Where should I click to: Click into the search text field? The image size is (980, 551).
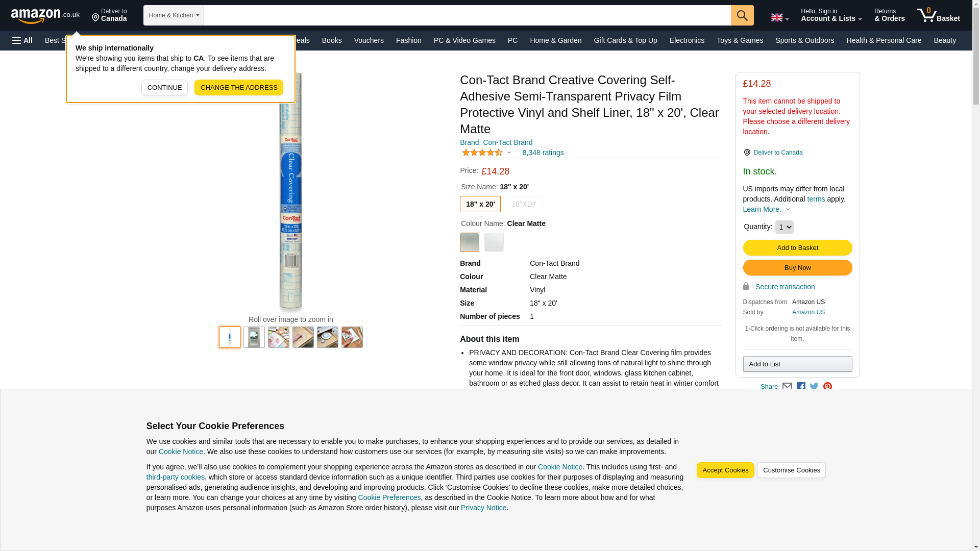click(x=467, y=15)
